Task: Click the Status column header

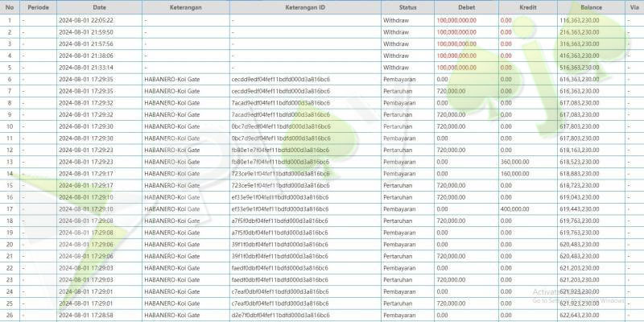Action: (407, 6)
